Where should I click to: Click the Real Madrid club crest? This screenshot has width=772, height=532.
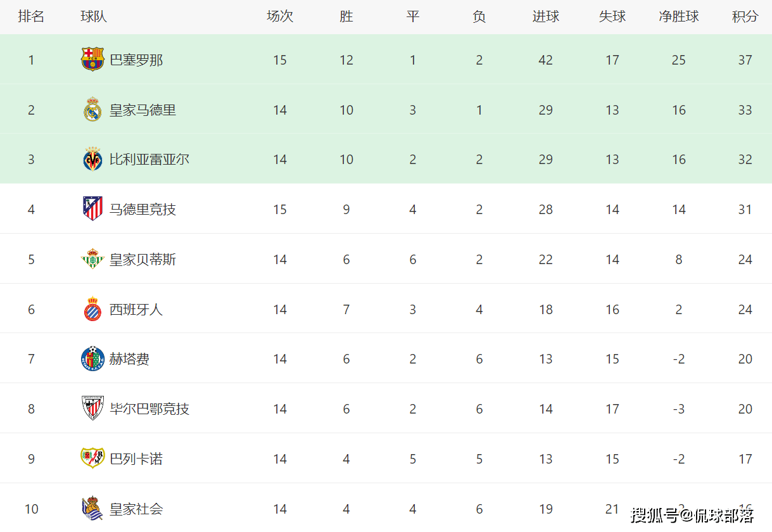point(92,110)
